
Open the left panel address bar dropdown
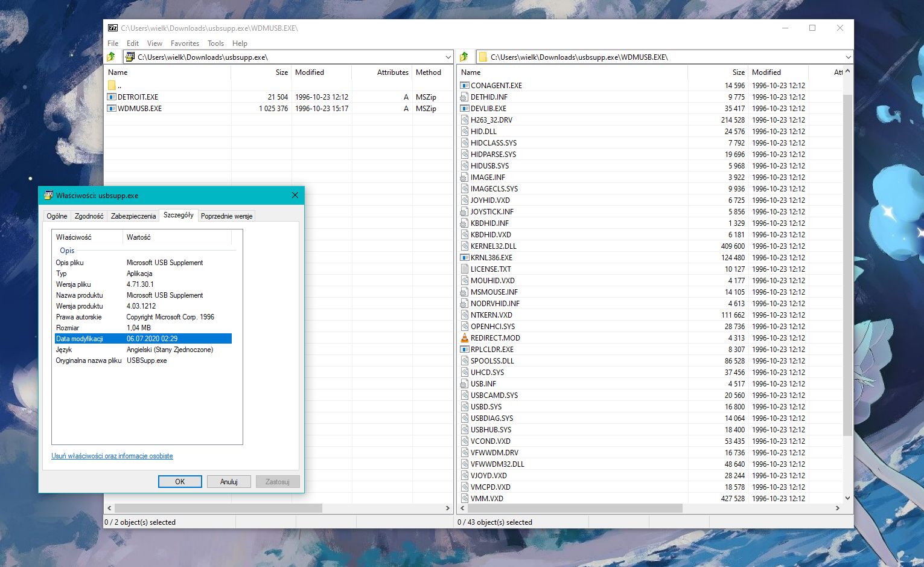(450, 57)
